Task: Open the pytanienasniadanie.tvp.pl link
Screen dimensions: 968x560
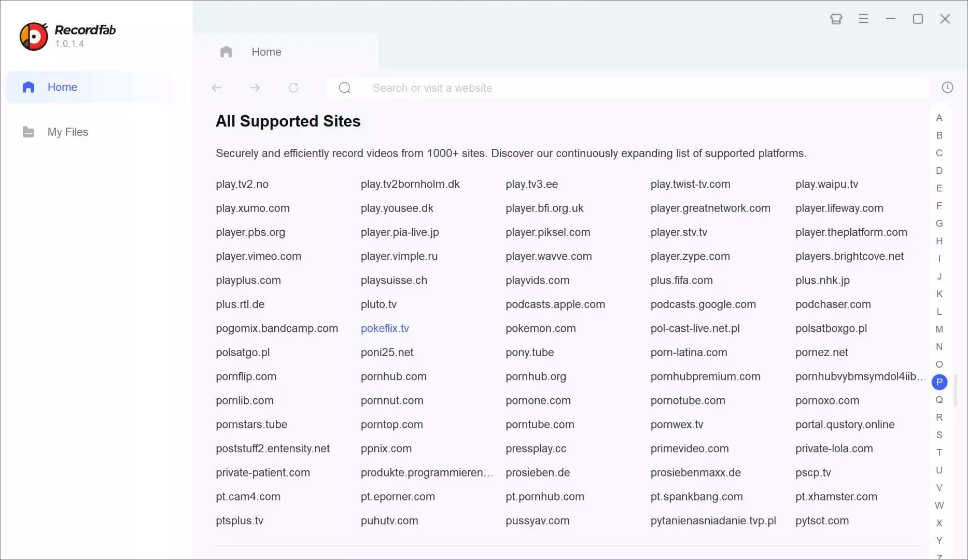Action: click(x=713, y=521)
